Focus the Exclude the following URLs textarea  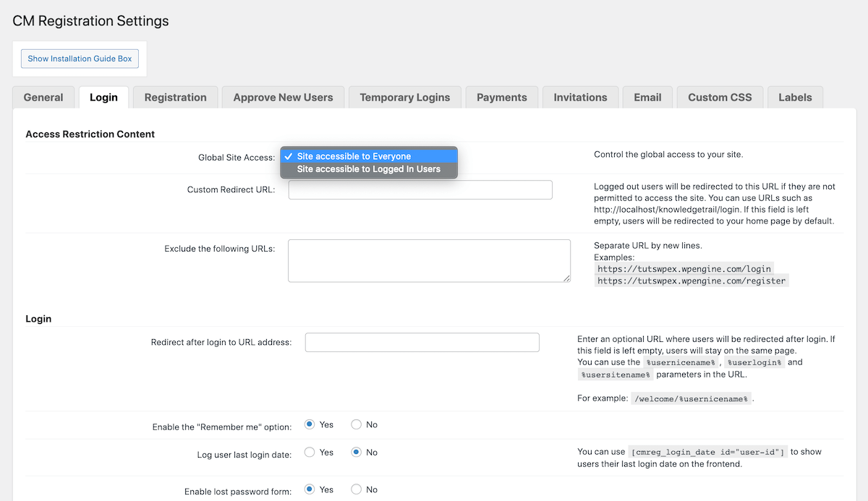click(x=429, y=261)
